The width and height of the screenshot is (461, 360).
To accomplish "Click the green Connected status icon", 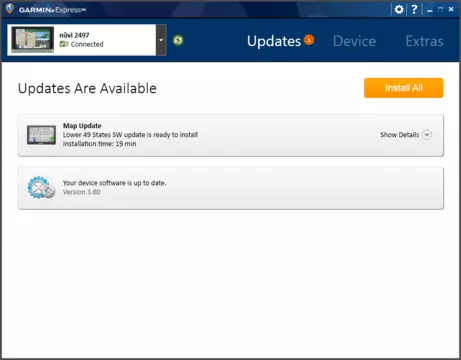I will [x=64, y=44].
